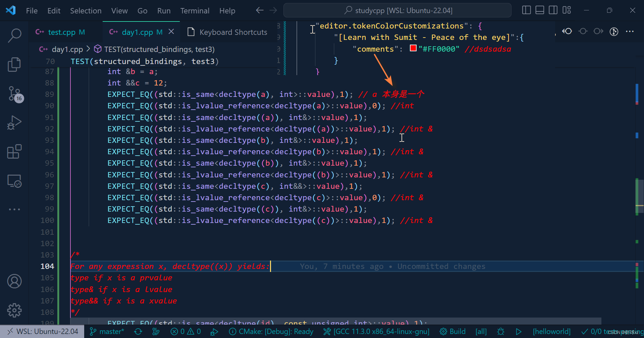Open the Terminal menu
The width and height of the screenshot is (644, 338).
(x=195, y=11)
